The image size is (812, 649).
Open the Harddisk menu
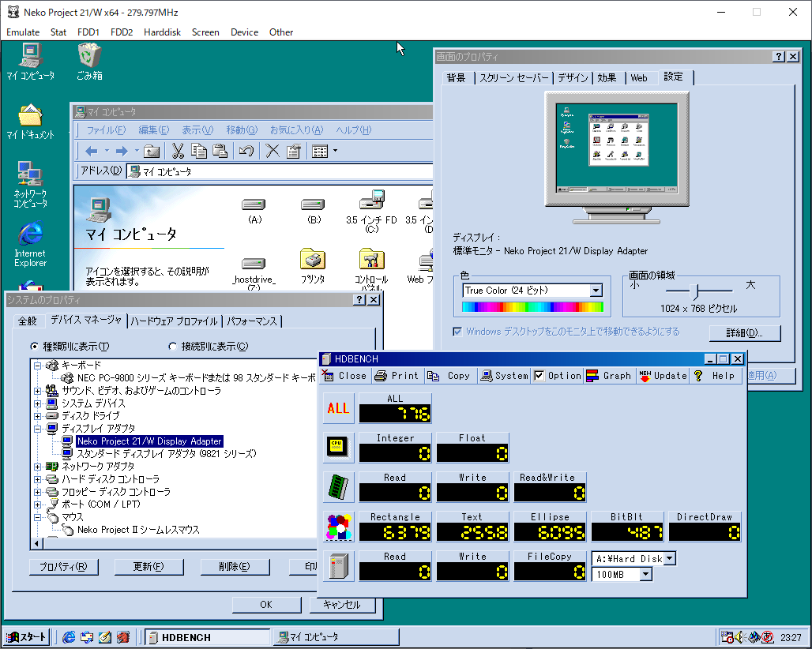[x=162, y=32]
